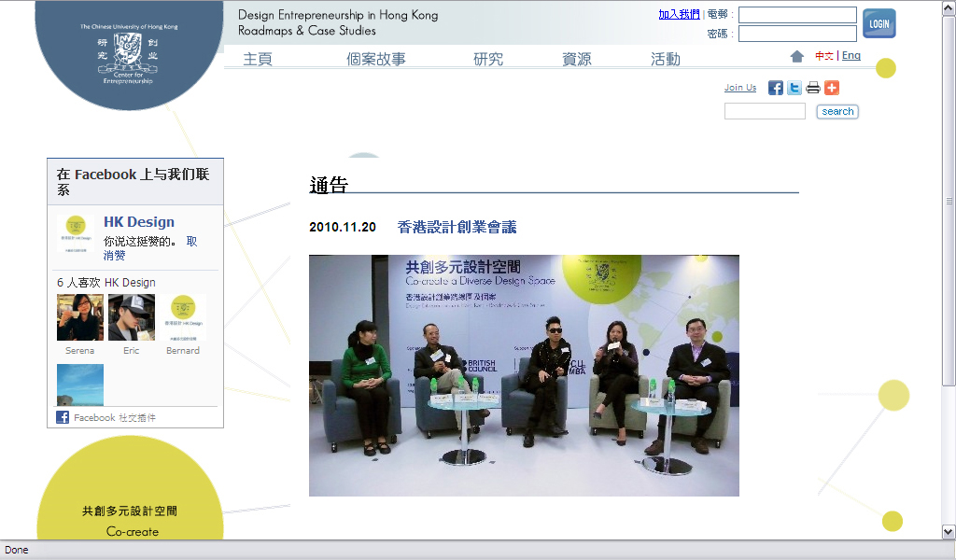
Task: Focus the site search text box
Action: [x=765, y=111]
